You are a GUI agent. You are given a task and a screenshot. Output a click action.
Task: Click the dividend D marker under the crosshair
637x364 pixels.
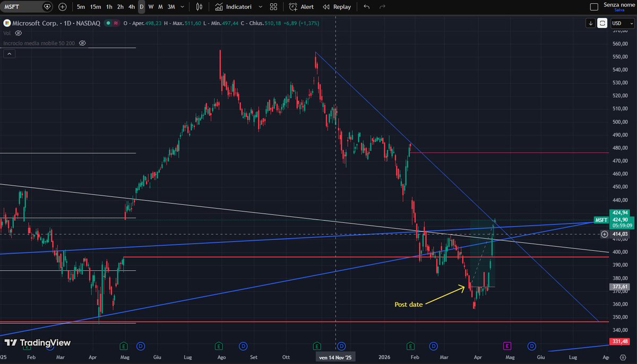pyautogui.click(x=341, y=346)
